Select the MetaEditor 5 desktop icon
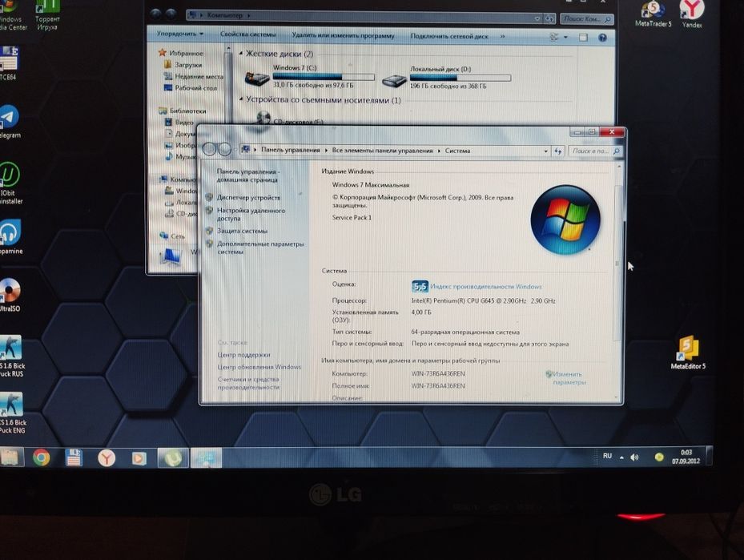744x560 pixels. [x=687, y=353]
